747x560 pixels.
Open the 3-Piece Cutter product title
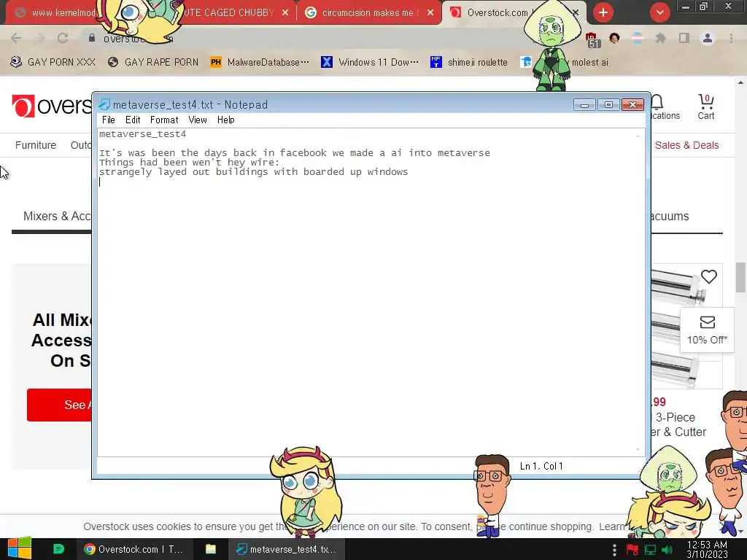[678, 425]
